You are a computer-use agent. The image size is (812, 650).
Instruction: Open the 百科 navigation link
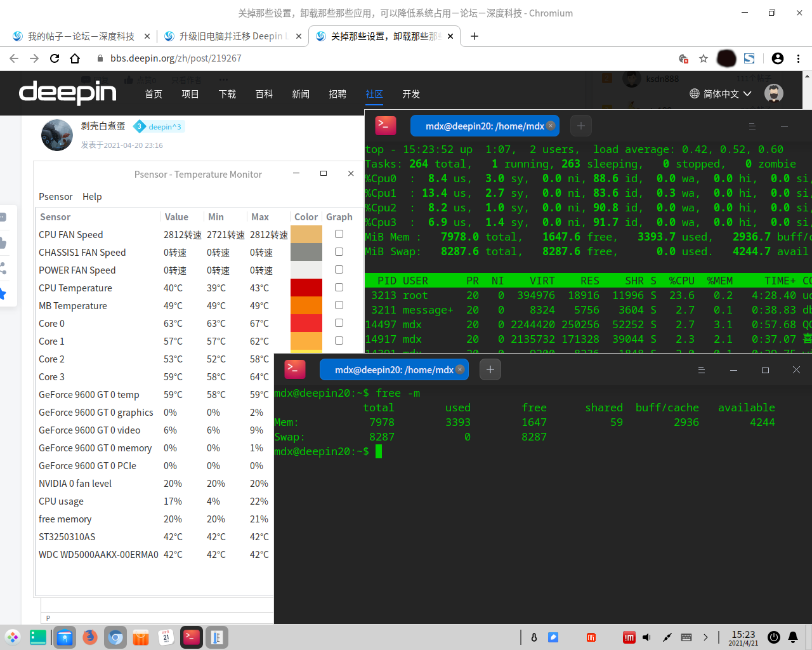click(x=264, y=94)
